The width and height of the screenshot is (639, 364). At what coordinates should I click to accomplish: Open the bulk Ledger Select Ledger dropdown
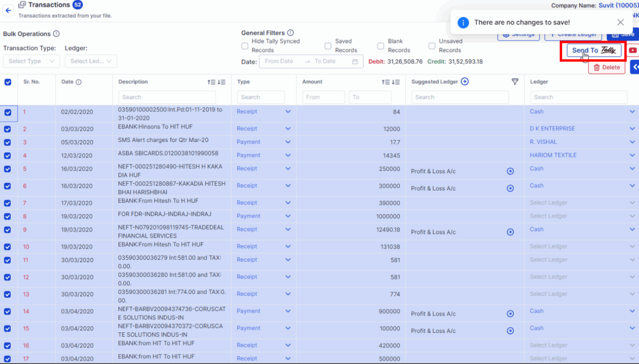[x=91, y=61]
